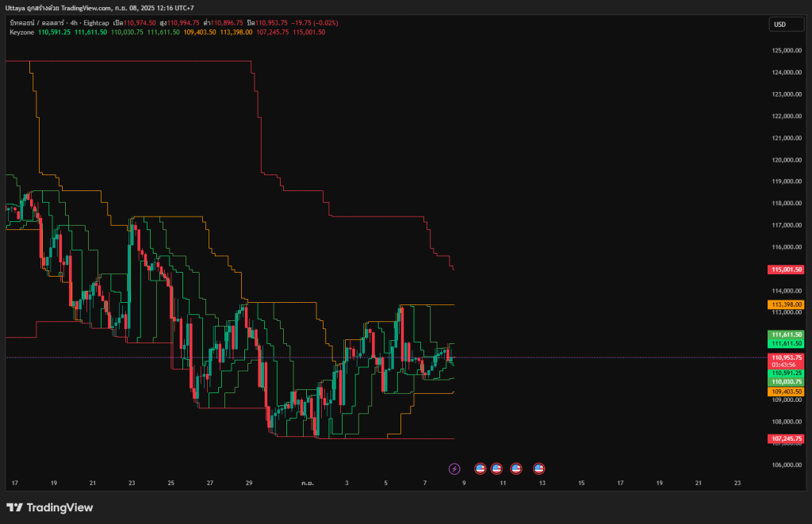Screen dimensions: 812x524
Task: Open the US flag event icon near the 13
Action: point(540,469)
